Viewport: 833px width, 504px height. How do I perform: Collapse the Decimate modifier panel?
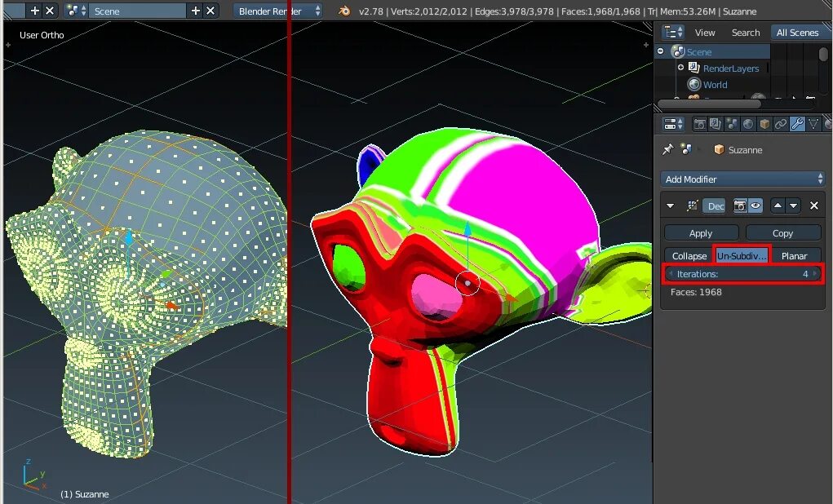coord(671,206)
